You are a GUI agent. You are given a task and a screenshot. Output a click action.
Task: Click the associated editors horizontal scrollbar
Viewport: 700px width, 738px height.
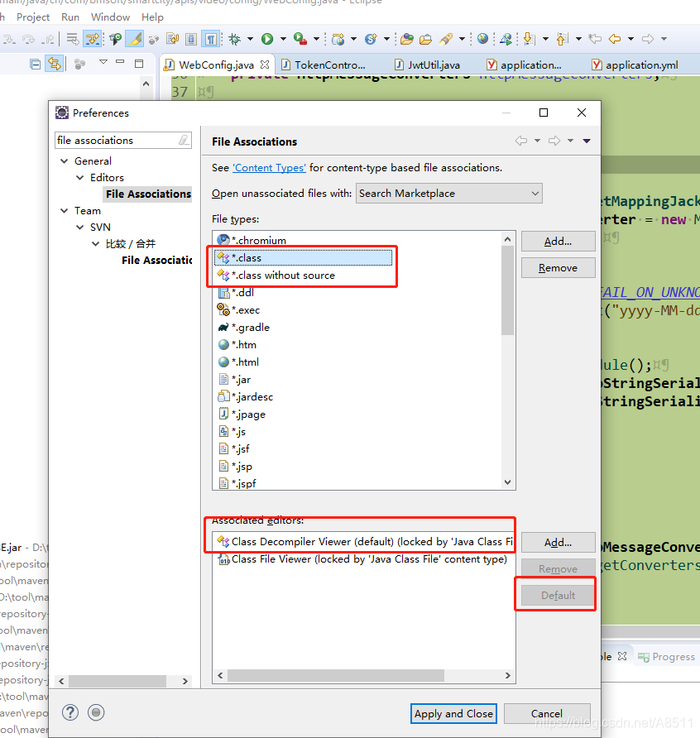click(336, 676)
